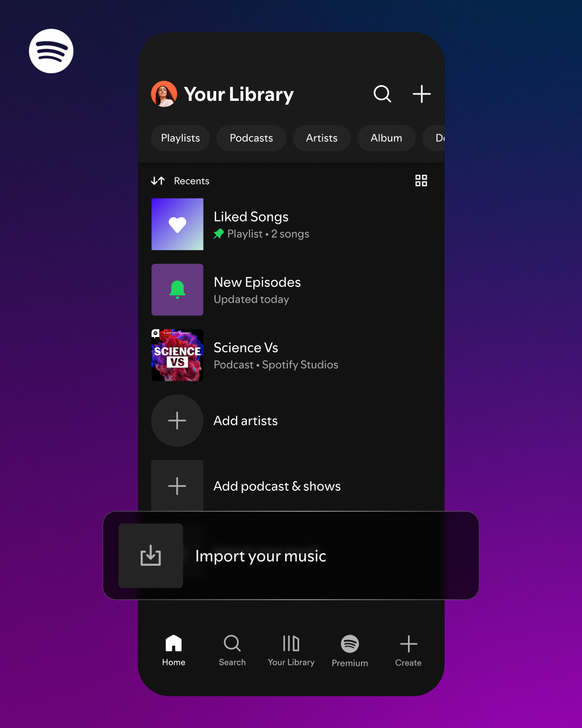Toggle the Podcasts filter chip
Image resolution: width=582 pixels, height=728 pixels.
tap(251, 138)
